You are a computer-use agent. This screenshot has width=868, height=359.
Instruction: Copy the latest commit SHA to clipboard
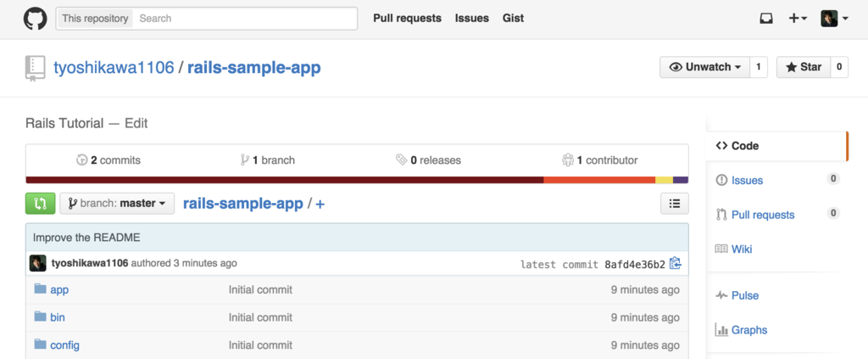pyautogui.click(x=675, y=264)
